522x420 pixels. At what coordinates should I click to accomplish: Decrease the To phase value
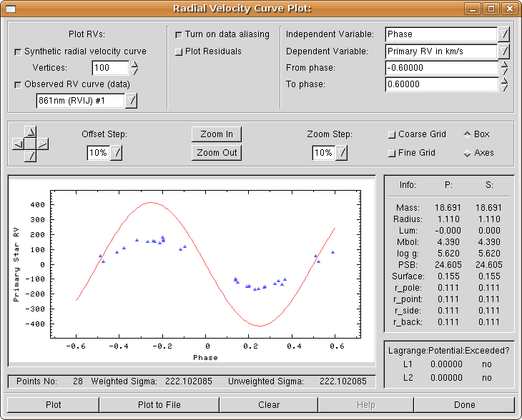click(504, 88)
